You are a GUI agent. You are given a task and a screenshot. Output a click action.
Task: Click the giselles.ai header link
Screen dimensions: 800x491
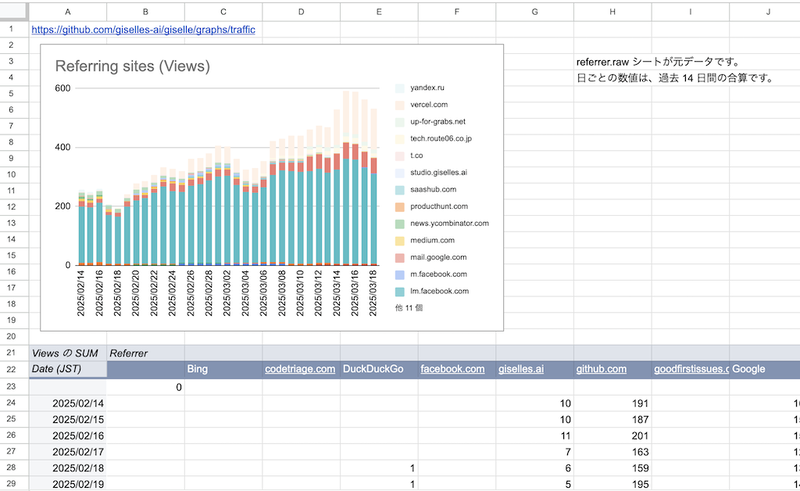521,369
